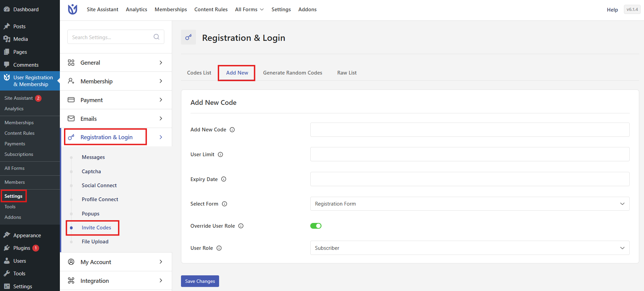The height and width of the screenshot is (291, 644).
Task: Click the Expiry Date input field
Action: (470, 179)
